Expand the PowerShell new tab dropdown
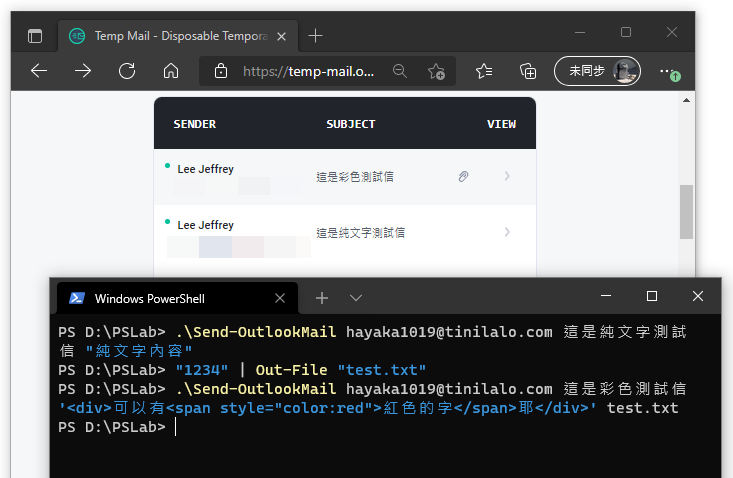Viewport: 733px width, 478px height. [x=356, y=298]
